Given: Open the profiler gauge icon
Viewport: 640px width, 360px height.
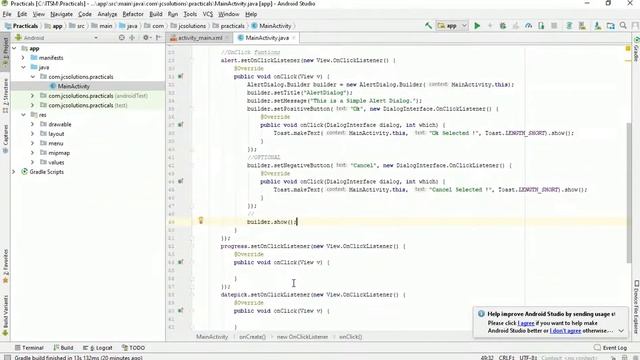Looking at the screenshot, I should point(529,26).
